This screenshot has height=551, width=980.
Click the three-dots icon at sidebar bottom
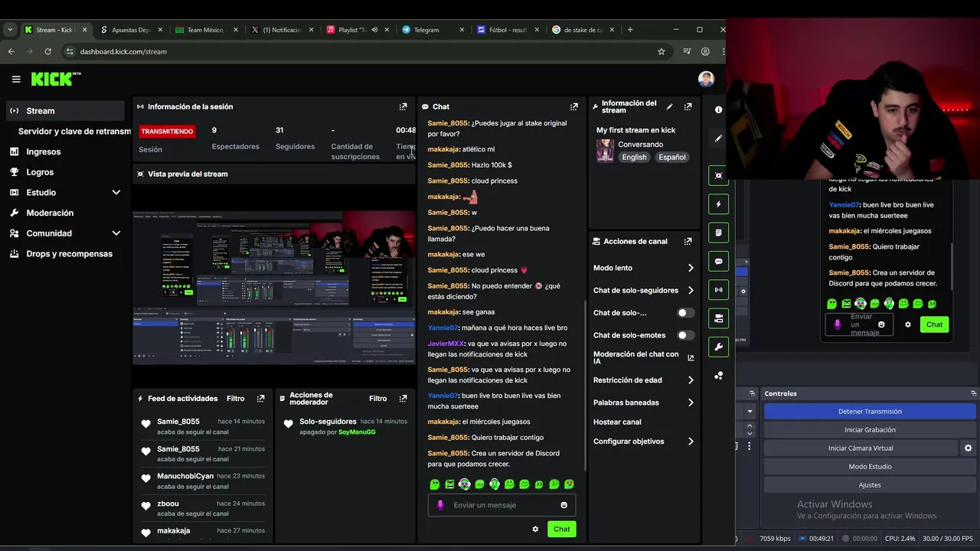[718, 376]
